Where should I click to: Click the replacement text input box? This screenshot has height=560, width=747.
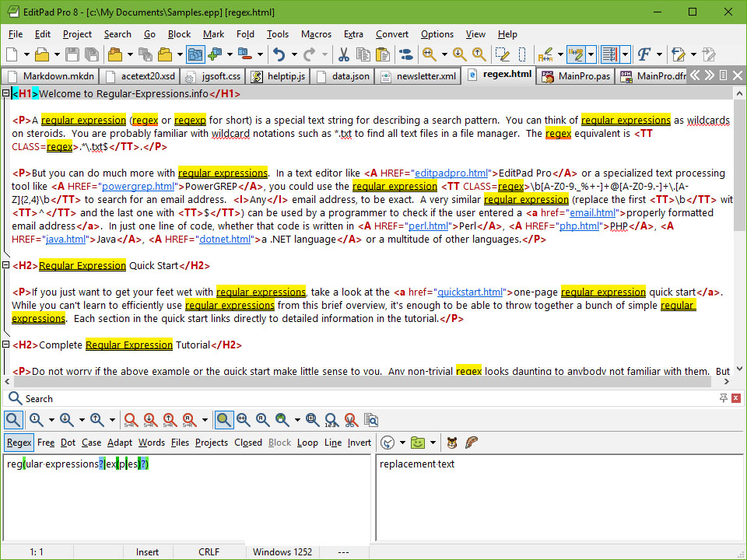pyautogui.click(x=559, y=498)
